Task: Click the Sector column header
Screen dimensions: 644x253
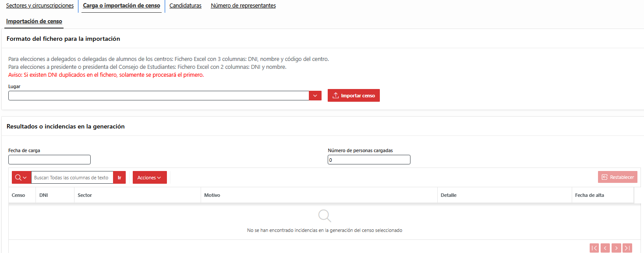Action: click(x=85, y=195)
